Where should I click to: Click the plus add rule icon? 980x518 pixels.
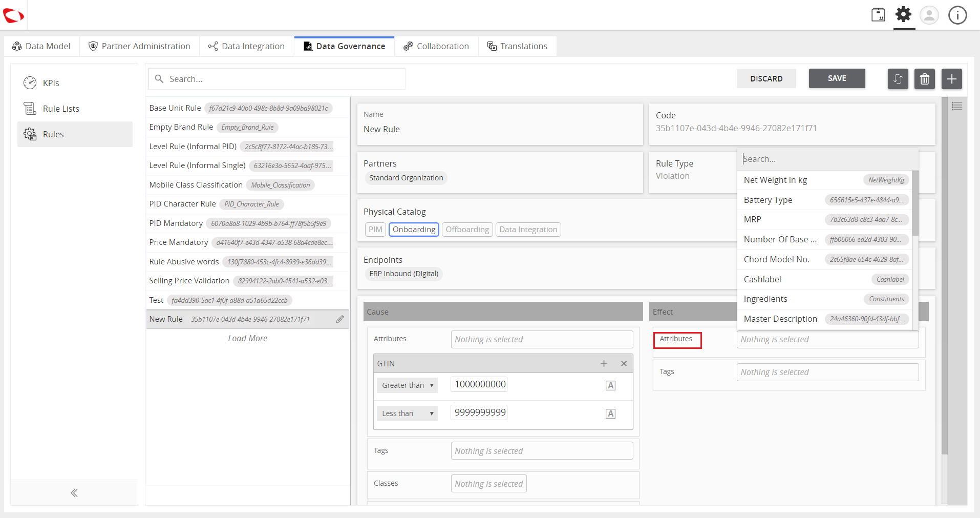pyautogui.click(x=952, y=79)
